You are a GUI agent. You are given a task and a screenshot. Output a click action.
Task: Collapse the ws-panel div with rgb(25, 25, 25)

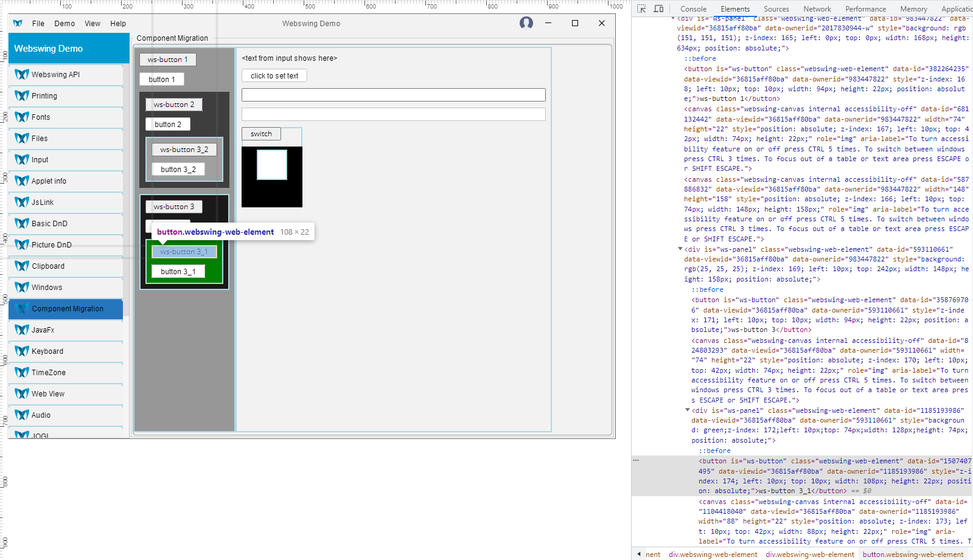point(680,249)
